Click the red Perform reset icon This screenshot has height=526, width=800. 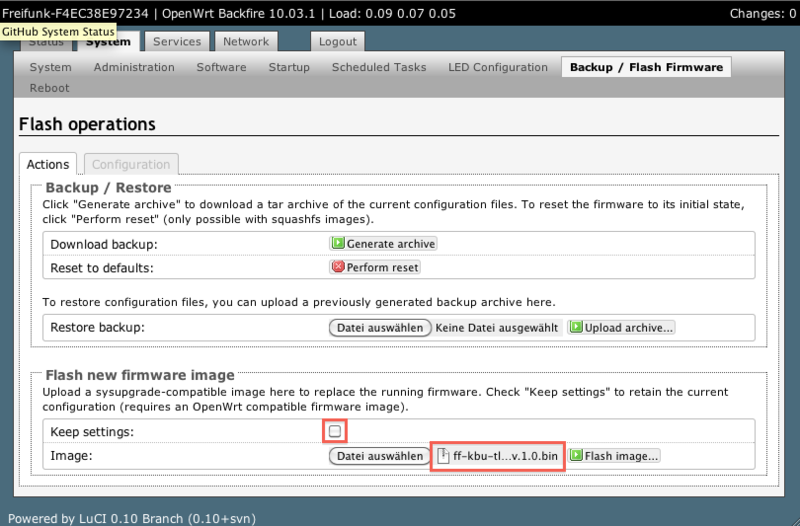(x=338, y=267)
